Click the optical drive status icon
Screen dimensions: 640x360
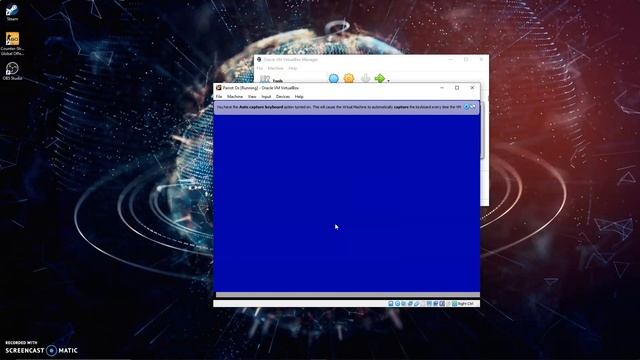(398, 304)
